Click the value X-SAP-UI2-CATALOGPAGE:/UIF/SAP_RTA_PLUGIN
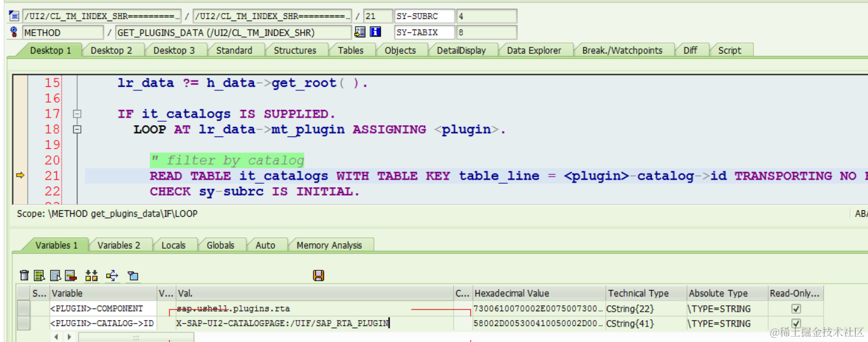Image resolution: width=868 pixels, height=342 pixels. (x=282, y=323)
